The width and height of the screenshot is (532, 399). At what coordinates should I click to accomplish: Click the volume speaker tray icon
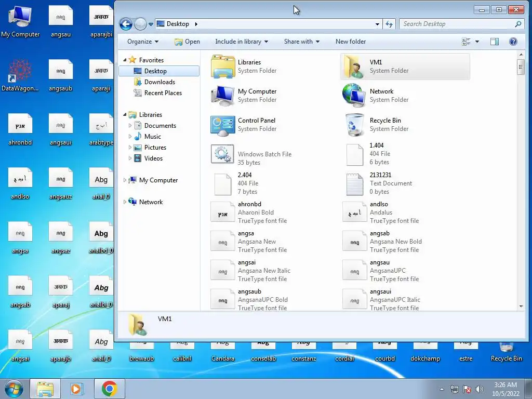pos(479,389)
